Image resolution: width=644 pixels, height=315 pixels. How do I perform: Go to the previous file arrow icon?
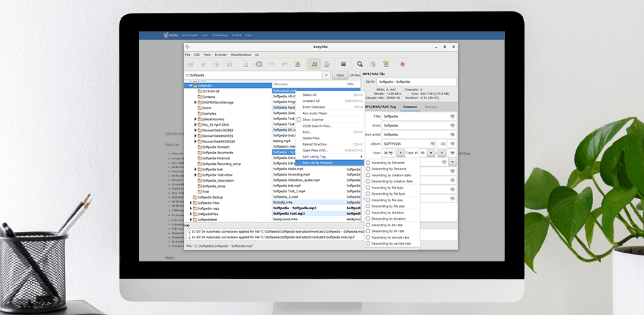tap(203, 64)
